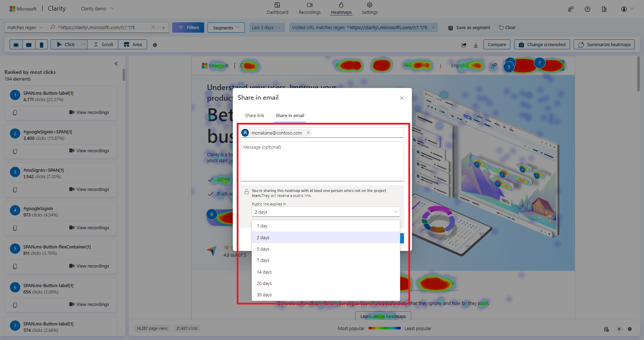644x340 pixels.
Task: Remove the Visited URL matches regex chip
Action: point(433,27)
